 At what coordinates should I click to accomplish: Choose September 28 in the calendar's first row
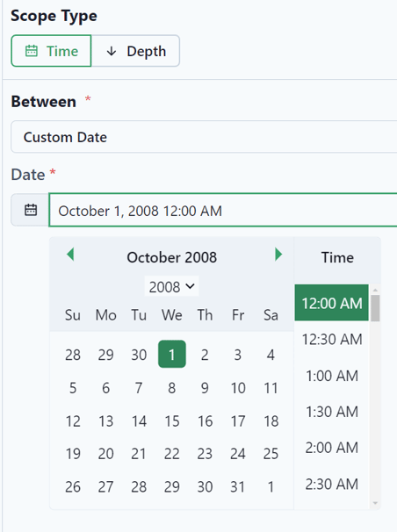point(73,355)
